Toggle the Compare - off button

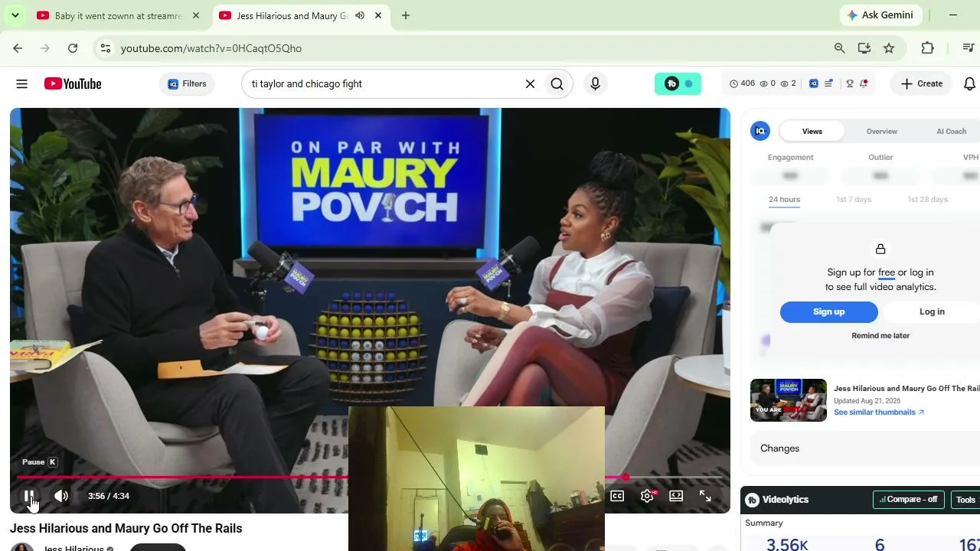[x=908, y=500]
